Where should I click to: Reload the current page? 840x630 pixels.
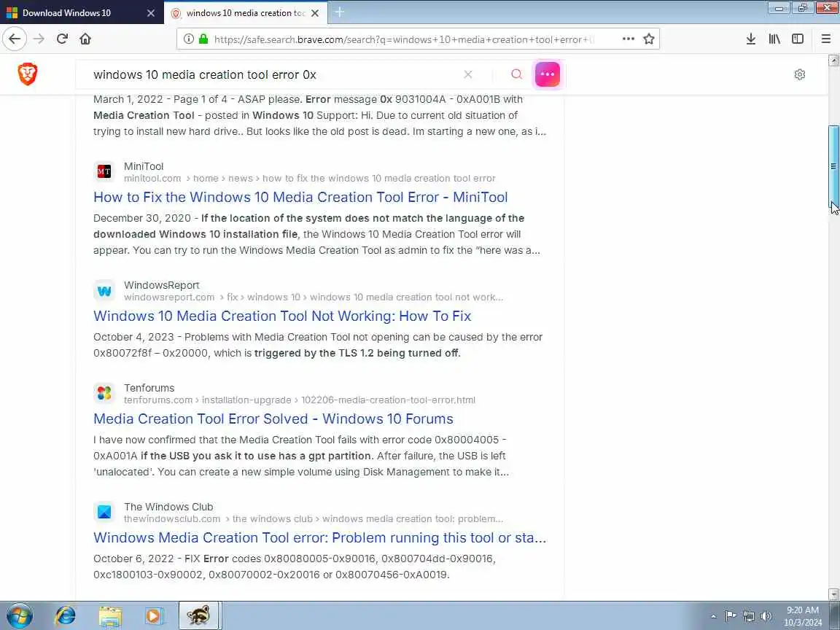tap(62, 39)
